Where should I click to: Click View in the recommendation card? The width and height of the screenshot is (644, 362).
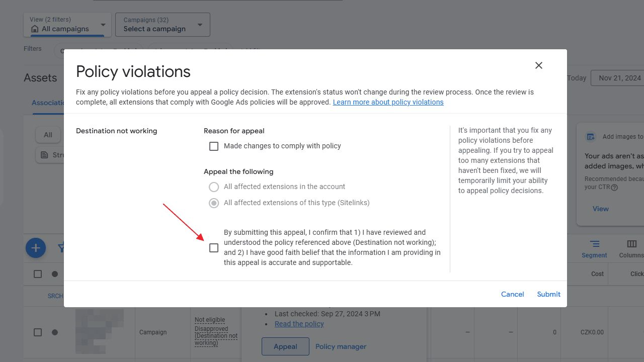click(x=600, y=209)
